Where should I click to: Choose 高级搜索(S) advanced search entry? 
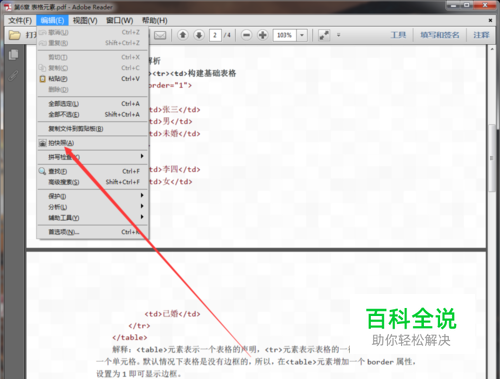coord(92,182)
